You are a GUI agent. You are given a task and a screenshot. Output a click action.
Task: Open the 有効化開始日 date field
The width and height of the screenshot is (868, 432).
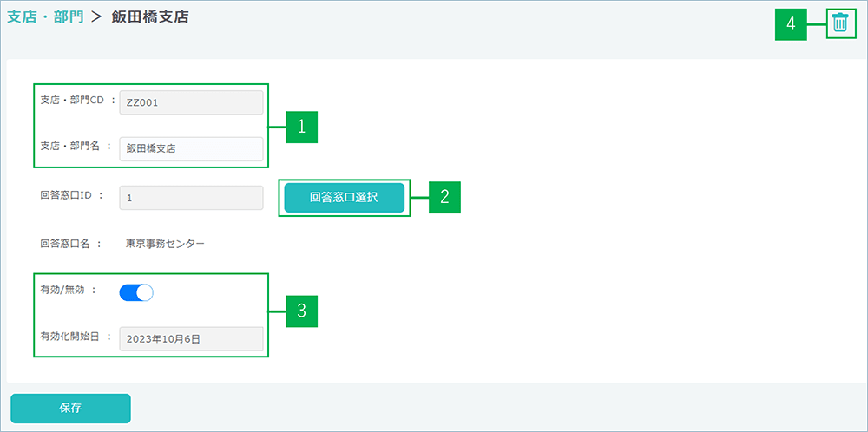click(x=190, y=339)
